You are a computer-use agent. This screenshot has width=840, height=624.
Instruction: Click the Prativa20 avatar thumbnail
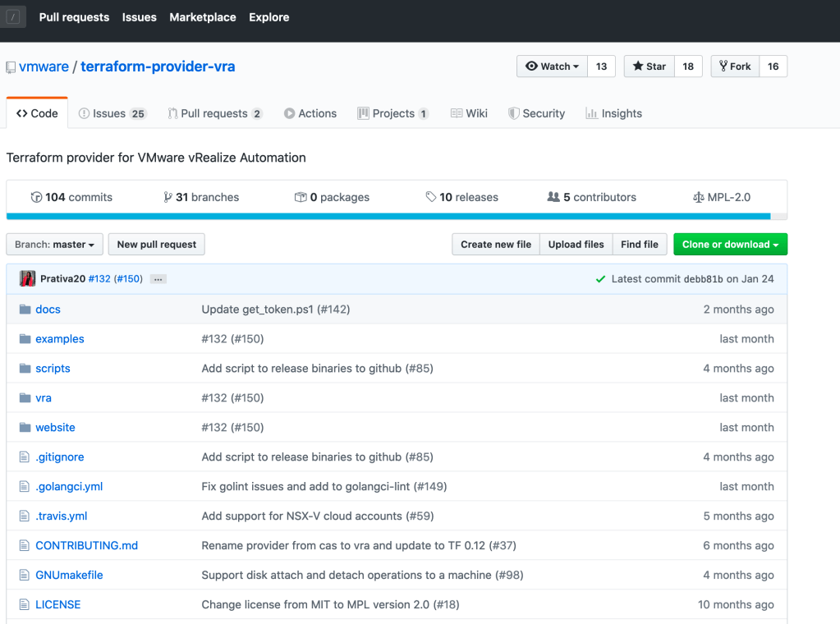(x=27, y=278)
